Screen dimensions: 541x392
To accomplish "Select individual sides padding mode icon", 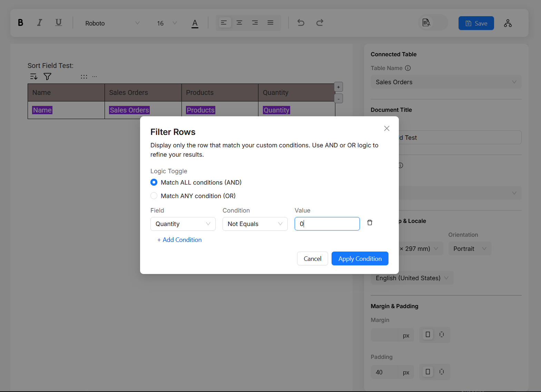I will [x=442, y=372].
